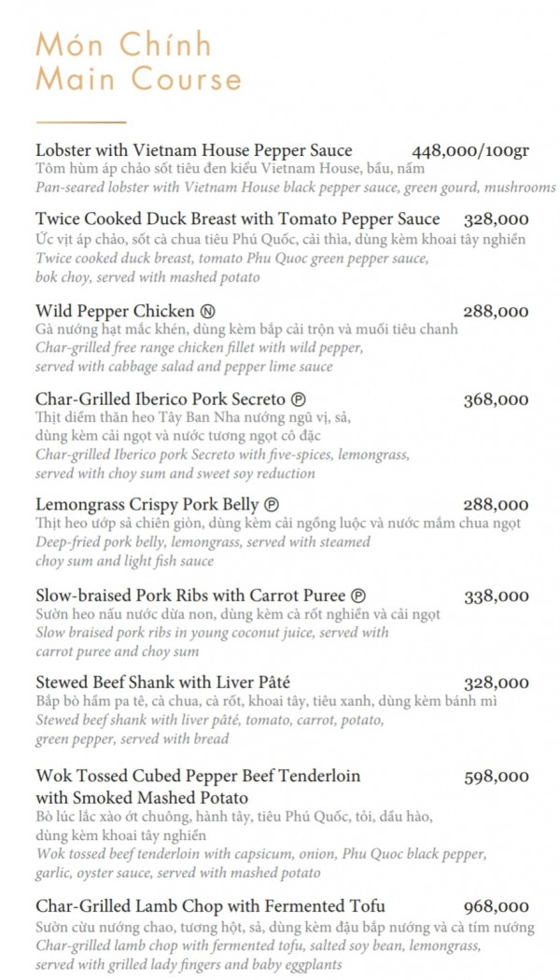This screenshot has width=560, height=980.
Task: Choose the Wild Pepper Chicken dish name
Action: pyautogui.click(x=116, y=312)
